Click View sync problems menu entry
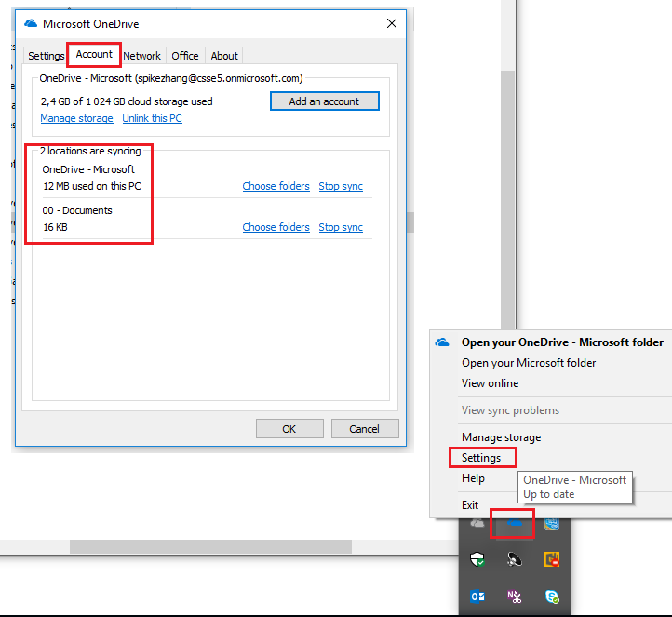 click(510, 410)
